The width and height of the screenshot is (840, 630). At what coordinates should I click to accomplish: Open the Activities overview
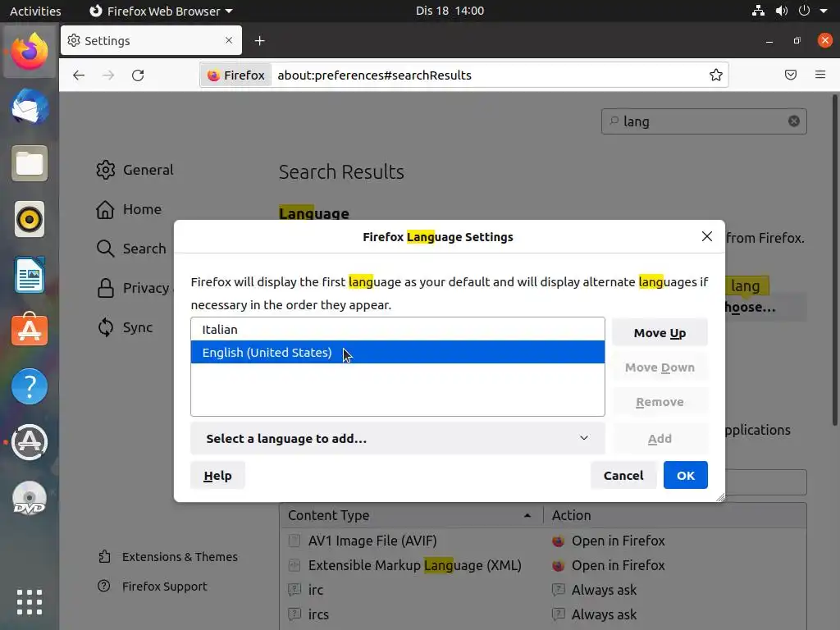point(35,11)
